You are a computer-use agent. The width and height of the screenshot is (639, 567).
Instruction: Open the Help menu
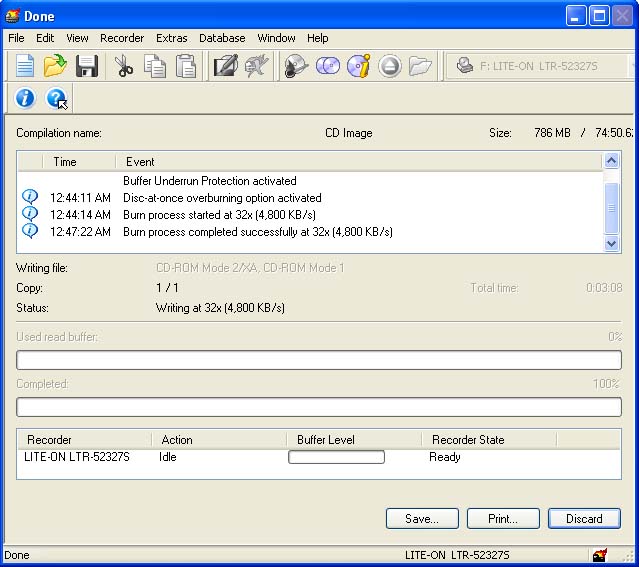(317, 38)
